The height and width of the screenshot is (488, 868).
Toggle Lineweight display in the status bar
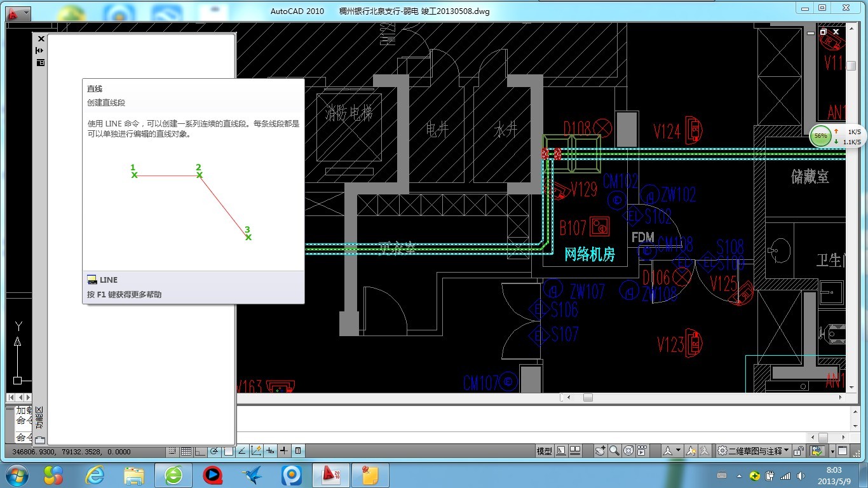[284, 451]
